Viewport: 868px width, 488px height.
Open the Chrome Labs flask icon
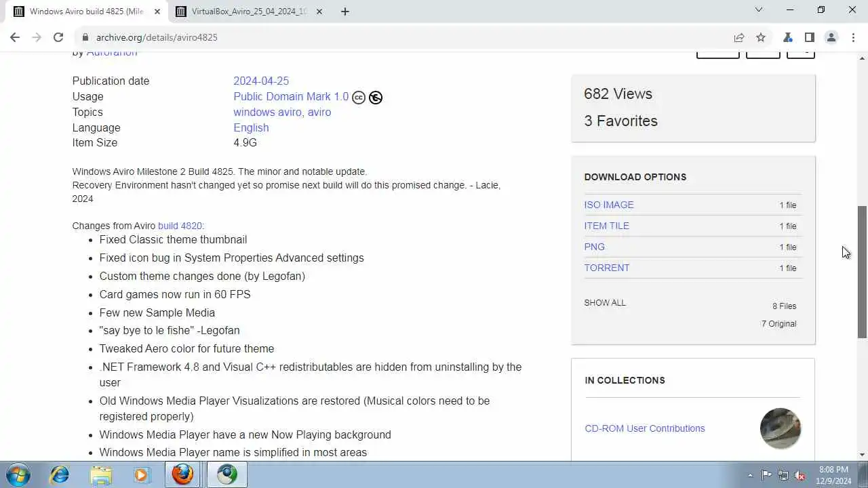pos(788,37)
